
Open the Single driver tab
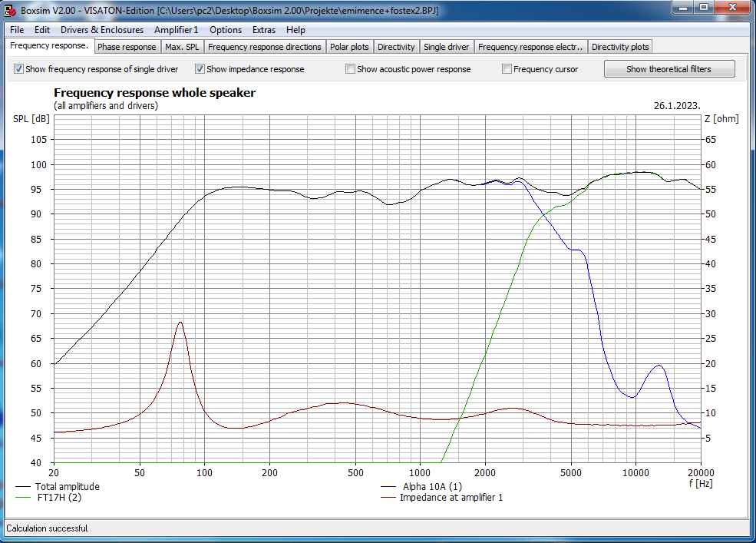[446, 47]
